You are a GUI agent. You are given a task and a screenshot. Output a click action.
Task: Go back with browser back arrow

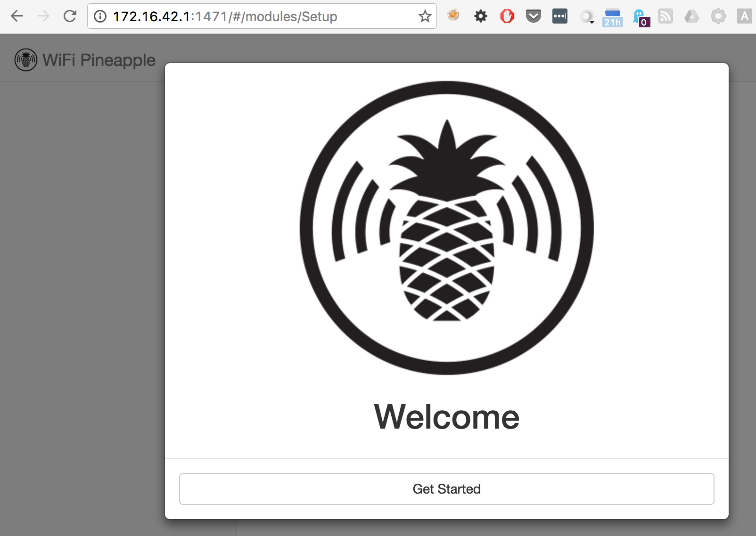[17, 16]
